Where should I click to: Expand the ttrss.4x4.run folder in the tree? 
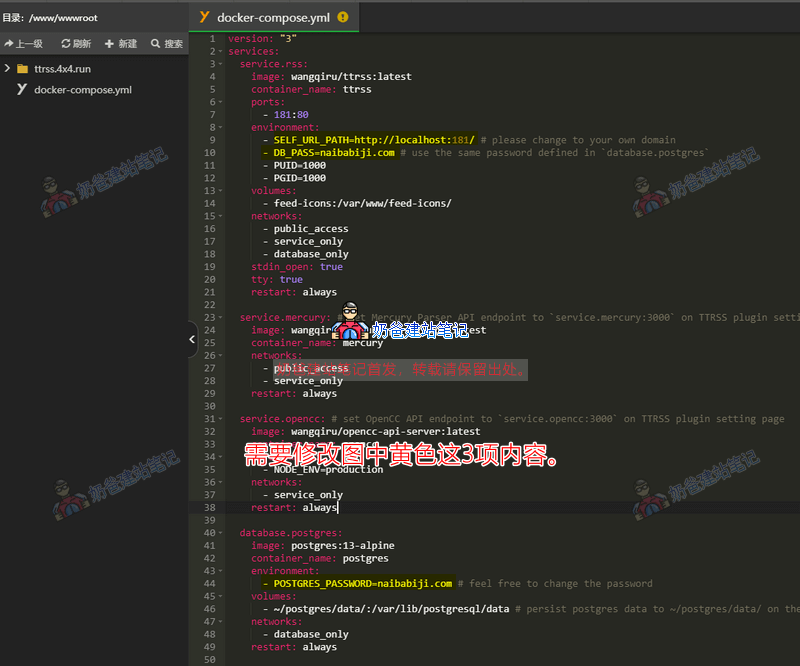pos(8,69)
